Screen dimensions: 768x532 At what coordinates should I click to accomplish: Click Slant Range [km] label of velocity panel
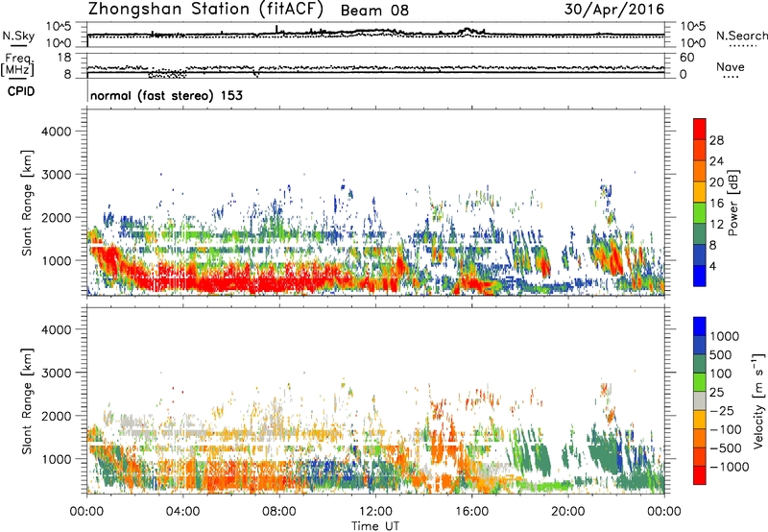coord(27,401)
